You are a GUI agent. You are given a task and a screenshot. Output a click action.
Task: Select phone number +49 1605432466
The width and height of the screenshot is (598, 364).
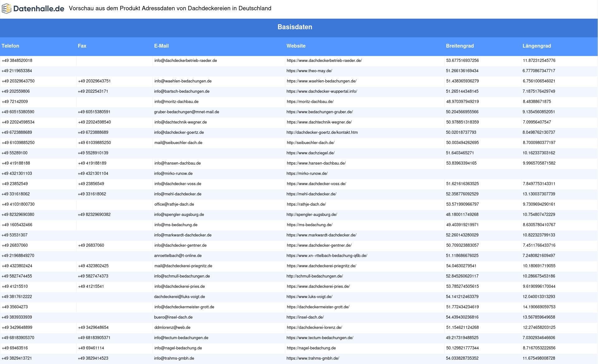[x=17, y=225]
